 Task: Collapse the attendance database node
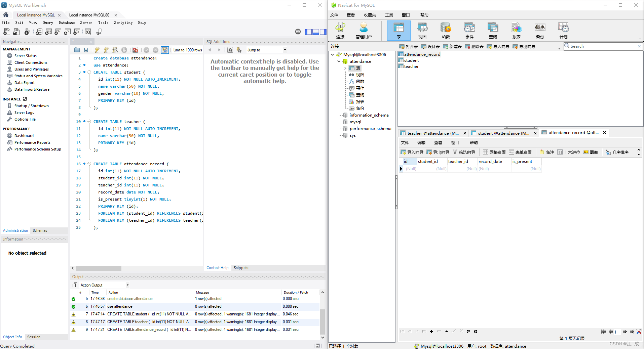click(x=339, y=61)
